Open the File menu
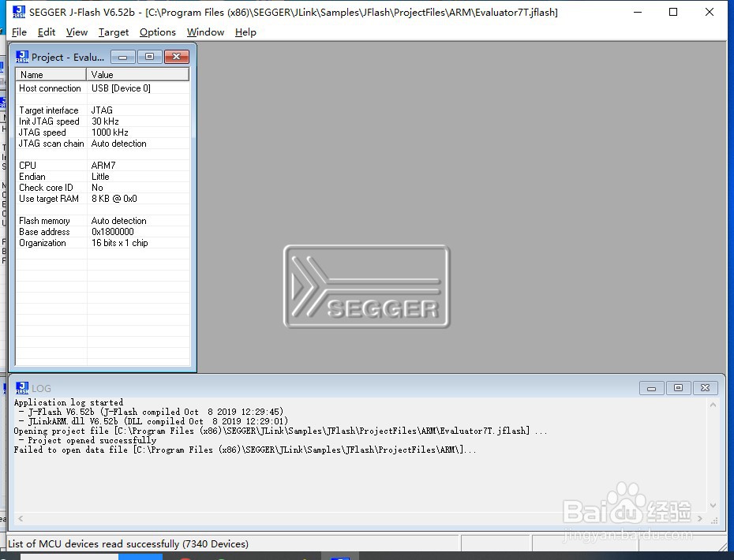The image size is (734, 560). point(19,32)
